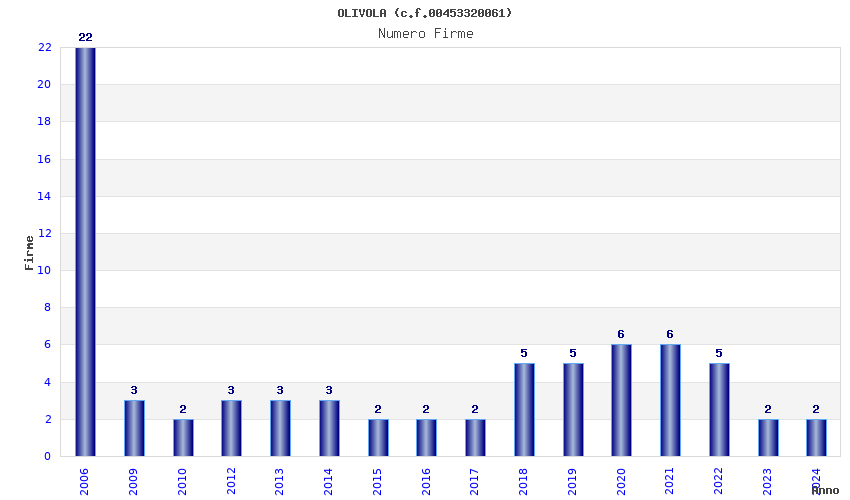Click the '2020' x-axis year label

point(621,482)
